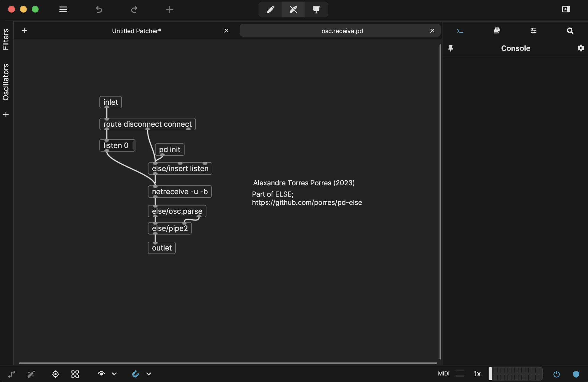Click the connection pathfinding wand icon
The image size is (588, 382).
31,374
